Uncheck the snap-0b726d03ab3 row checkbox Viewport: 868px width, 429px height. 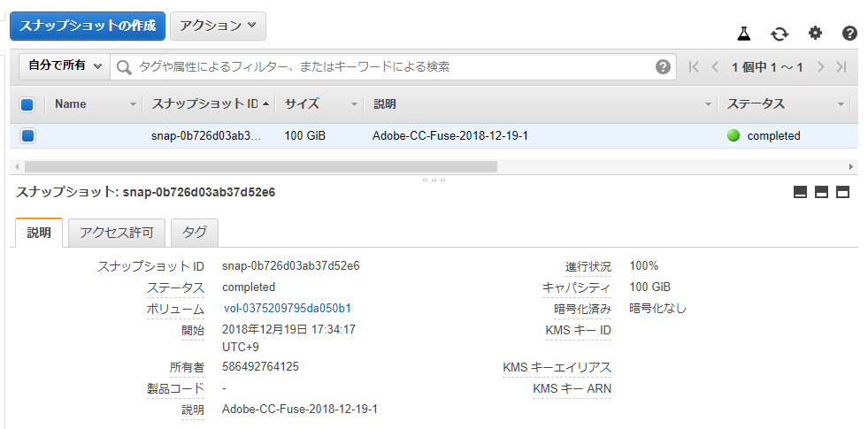(x=27, y=135)
